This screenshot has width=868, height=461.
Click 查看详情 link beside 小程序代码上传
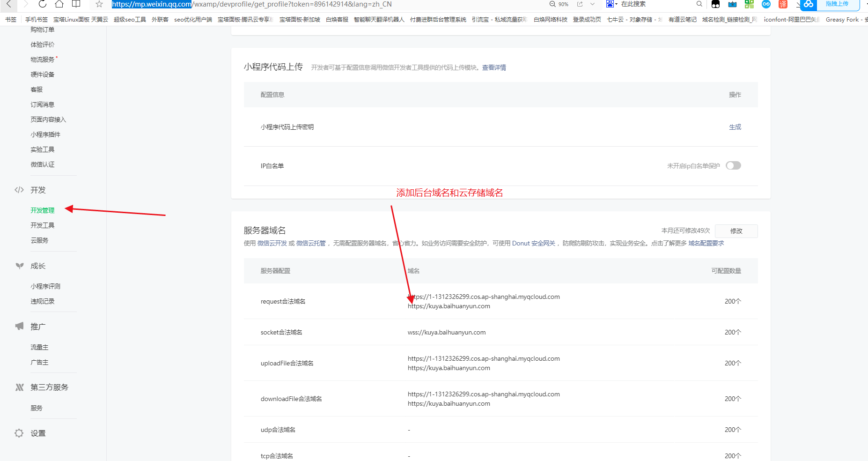click(x=494, y=67)
